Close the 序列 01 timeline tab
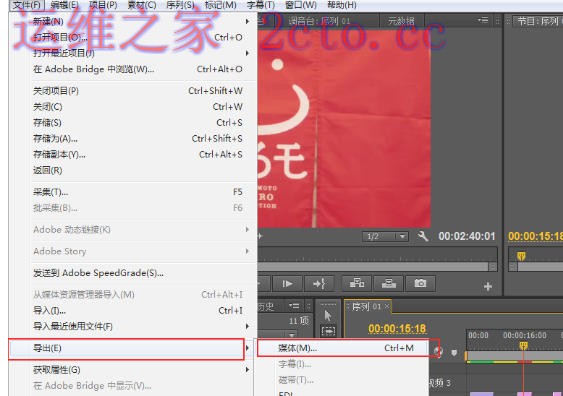Image resolution: width=563 pixels, height=396 pixels. [x=387, y=306]
